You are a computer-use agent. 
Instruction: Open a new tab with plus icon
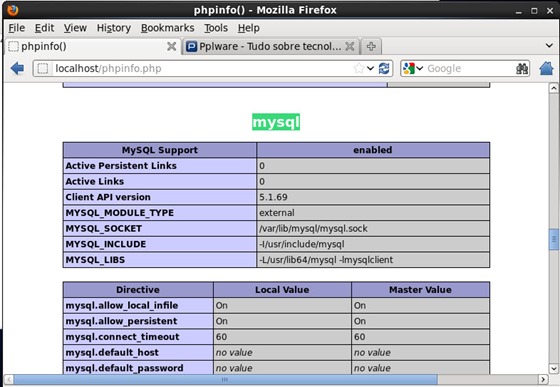click(x=371, y=46)
